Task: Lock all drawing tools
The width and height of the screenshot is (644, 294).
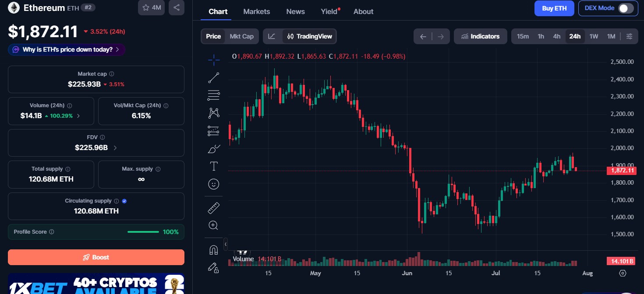Action: click(x=214, y=267)
